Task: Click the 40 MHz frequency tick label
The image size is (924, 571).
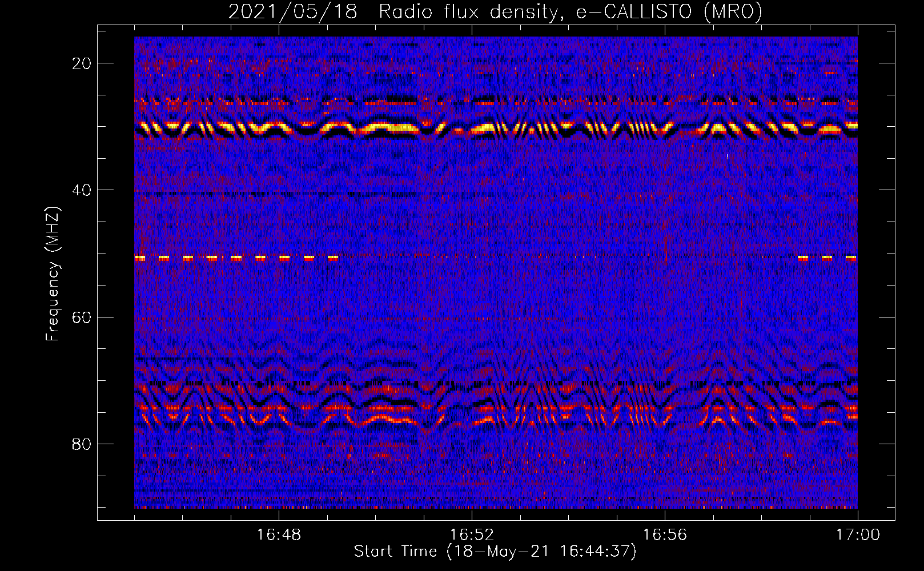Action: (x=82, y=190)
